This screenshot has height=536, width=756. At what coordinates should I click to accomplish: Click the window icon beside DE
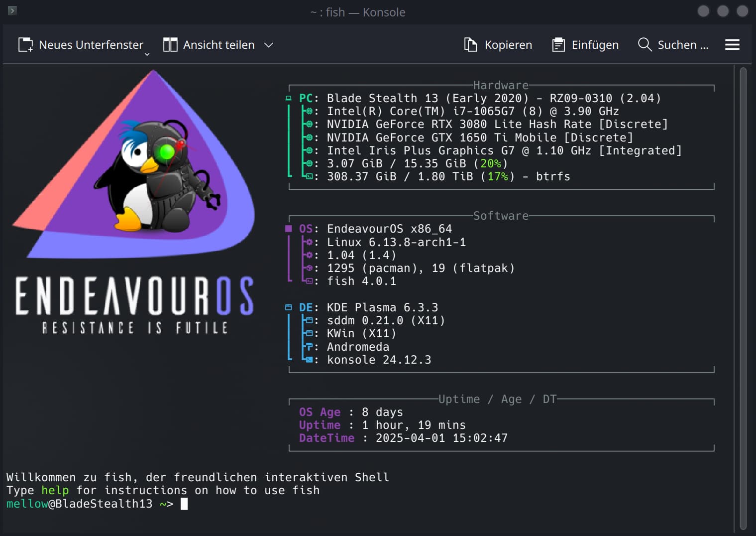[x=288, y=307]
